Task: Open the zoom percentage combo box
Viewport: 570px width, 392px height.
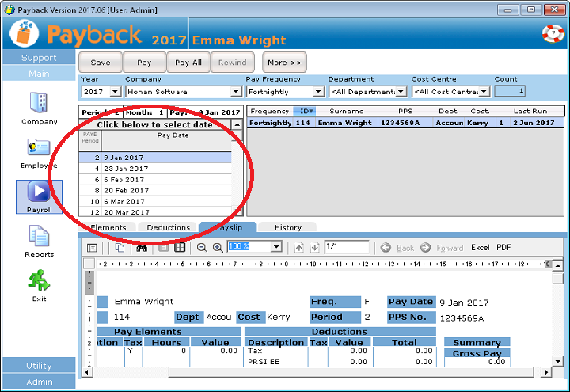Action: [276, 247]
